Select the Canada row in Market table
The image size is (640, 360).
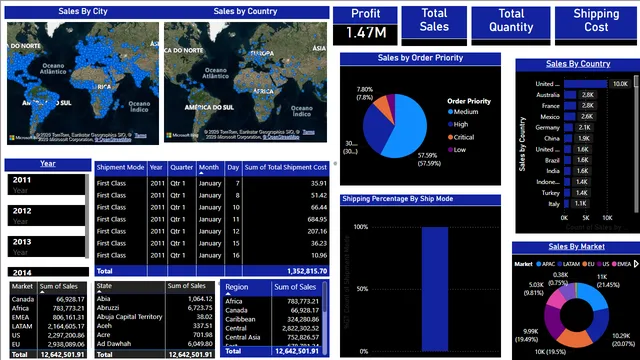coord(48,300)
